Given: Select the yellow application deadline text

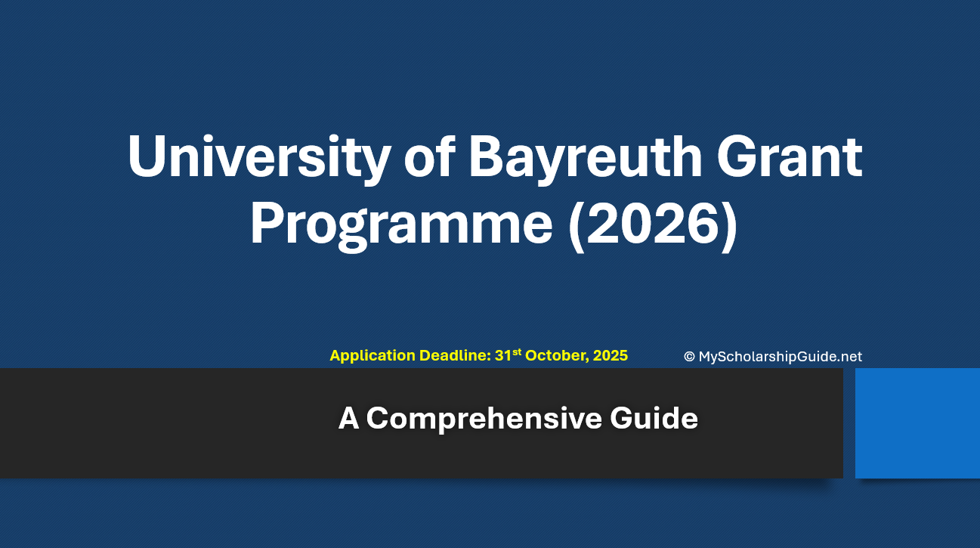Looking at the screenshot, I should pyautogui.click(x=478, y=355).
